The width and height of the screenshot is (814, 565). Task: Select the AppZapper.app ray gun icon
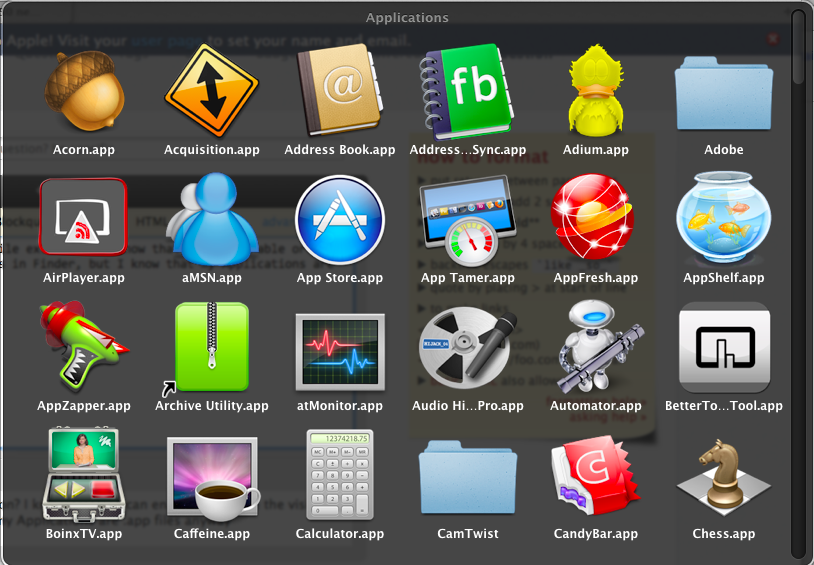[83, 346]
